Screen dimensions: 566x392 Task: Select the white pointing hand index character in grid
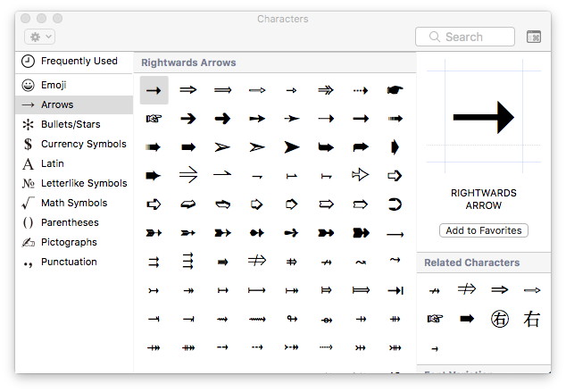(154, 119)
